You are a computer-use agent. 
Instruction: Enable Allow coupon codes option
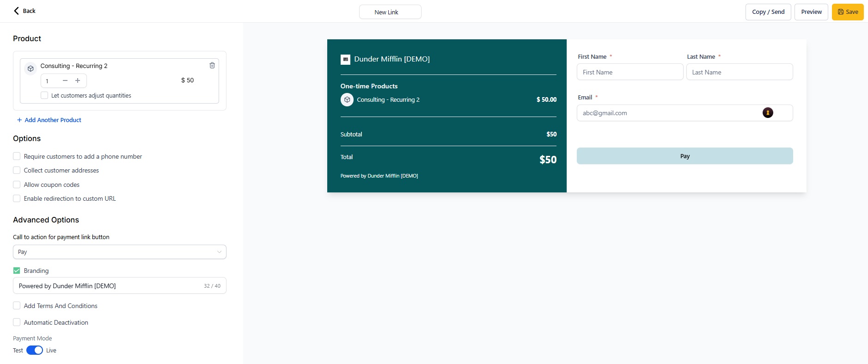point(17,185)
